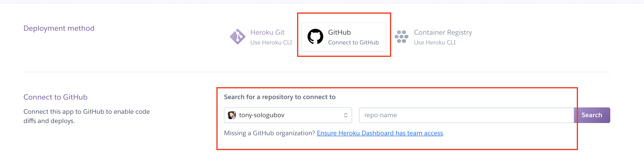
Task: Open "Ensure Heroku Dashboard has team access" link
Action: 379,133
